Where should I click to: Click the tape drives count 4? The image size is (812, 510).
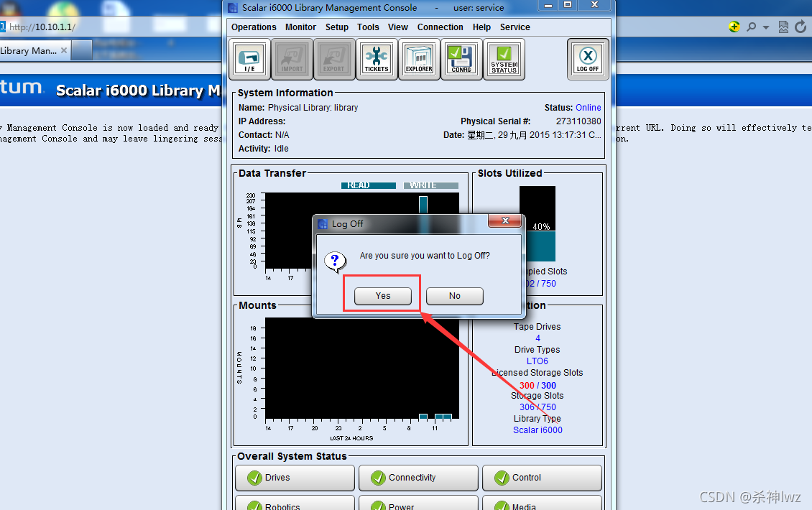(538, 338)
